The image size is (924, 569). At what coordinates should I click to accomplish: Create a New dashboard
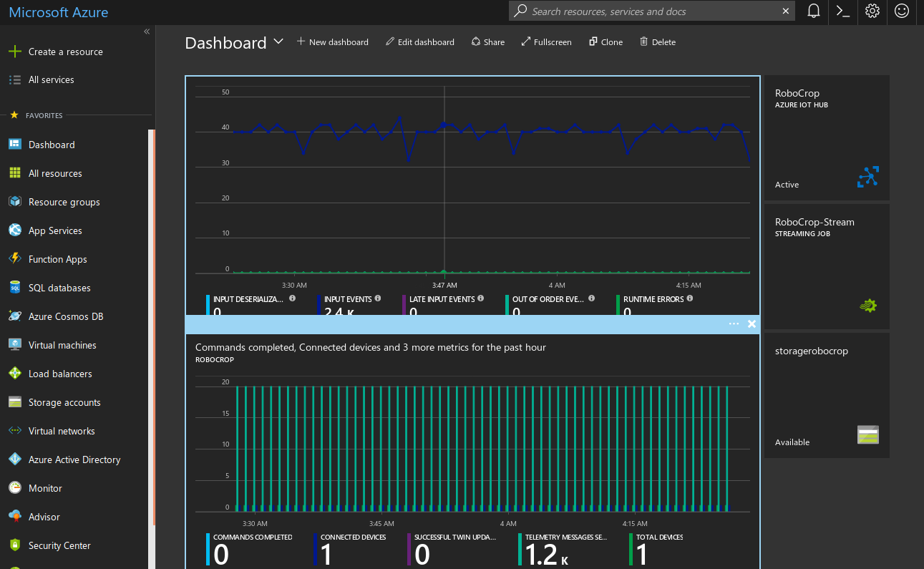pyautogui.click(x=333, y=42)
